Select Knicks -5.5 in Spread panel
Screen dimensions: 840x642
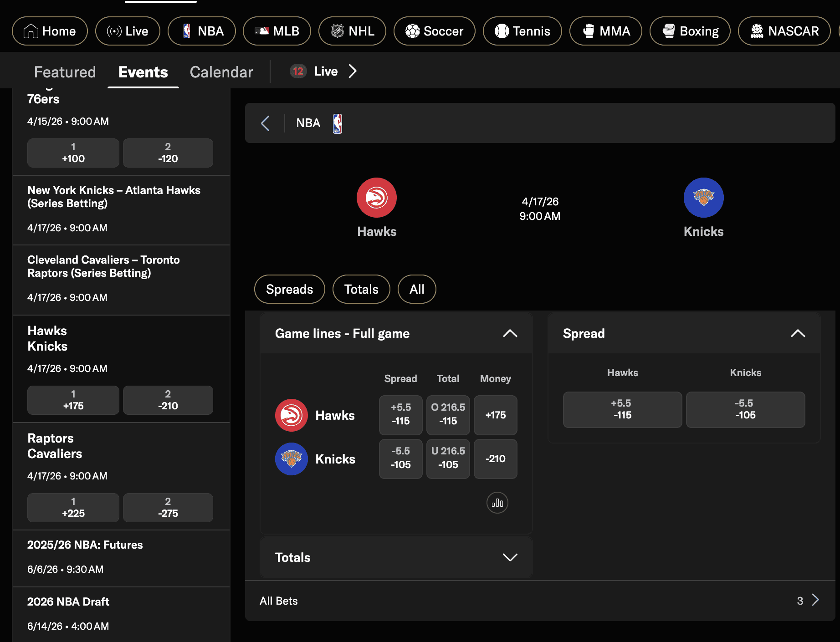745,409
